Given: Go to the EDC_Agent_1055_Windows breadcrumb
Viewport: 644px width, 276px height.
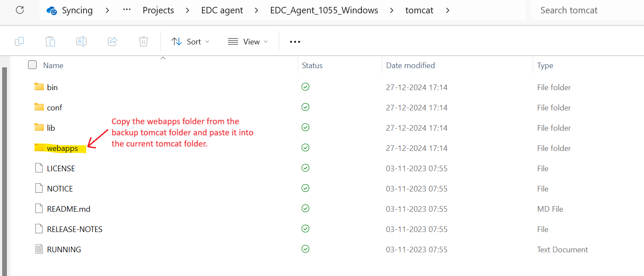Looking at the screenshot, I should 324,10.
